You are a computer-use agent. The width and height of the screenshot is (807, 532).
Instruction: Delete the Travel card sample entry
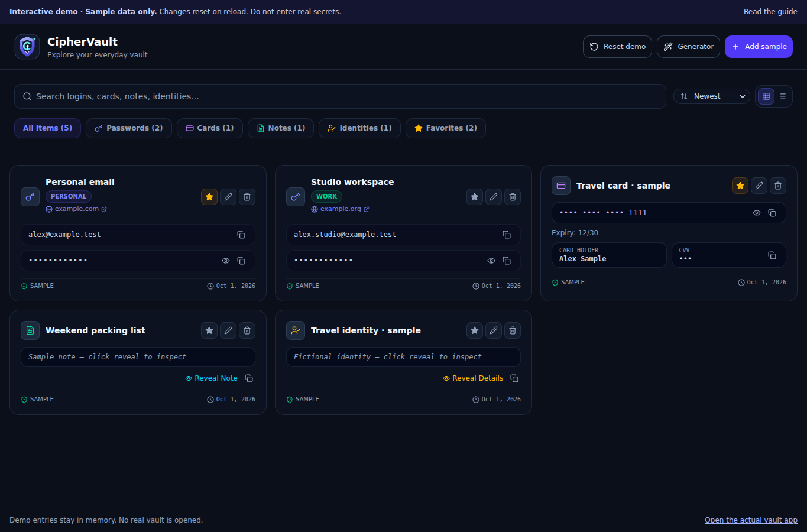tap(778, 186)
